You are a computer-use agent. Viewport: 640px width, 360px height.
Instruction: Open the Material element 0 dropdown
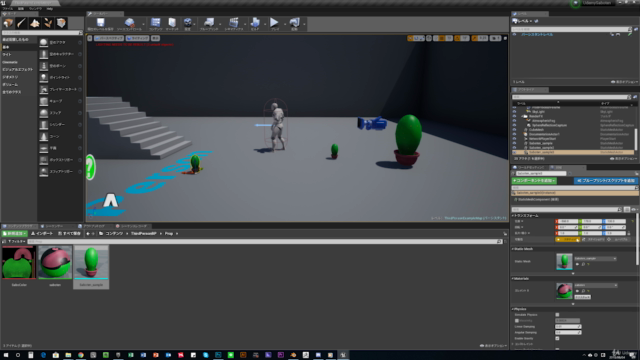(596, 285)
